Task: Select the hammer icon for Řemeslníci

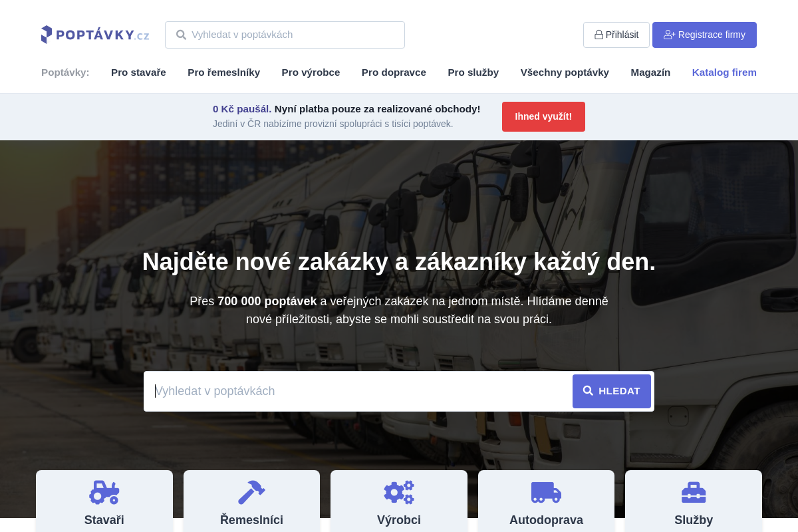Action: point(251,492)
